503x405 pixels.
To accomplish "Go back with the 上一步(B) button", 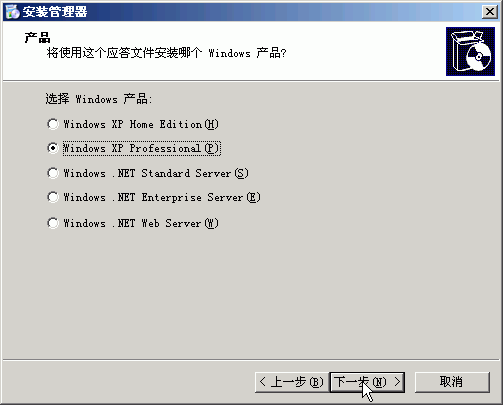I will coord(292,382).
